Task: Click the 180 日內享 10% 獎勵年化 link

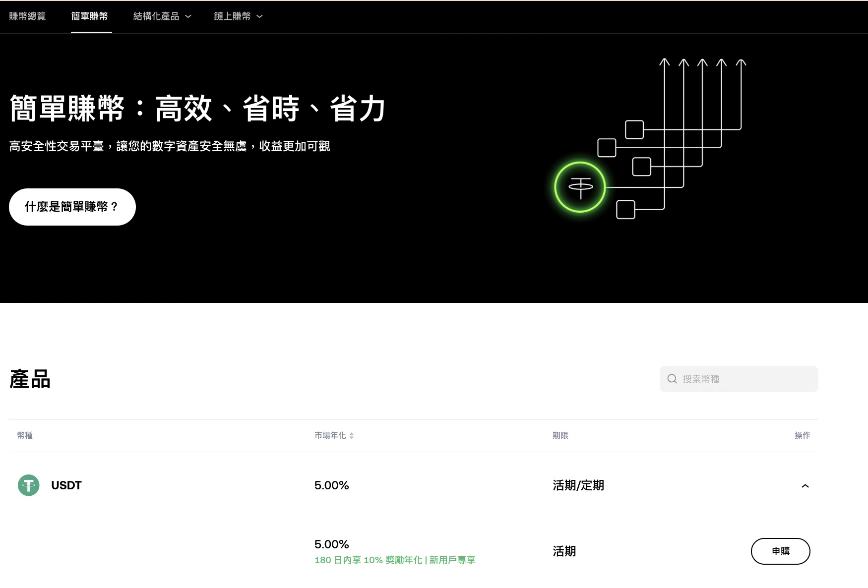Action: 394,560
